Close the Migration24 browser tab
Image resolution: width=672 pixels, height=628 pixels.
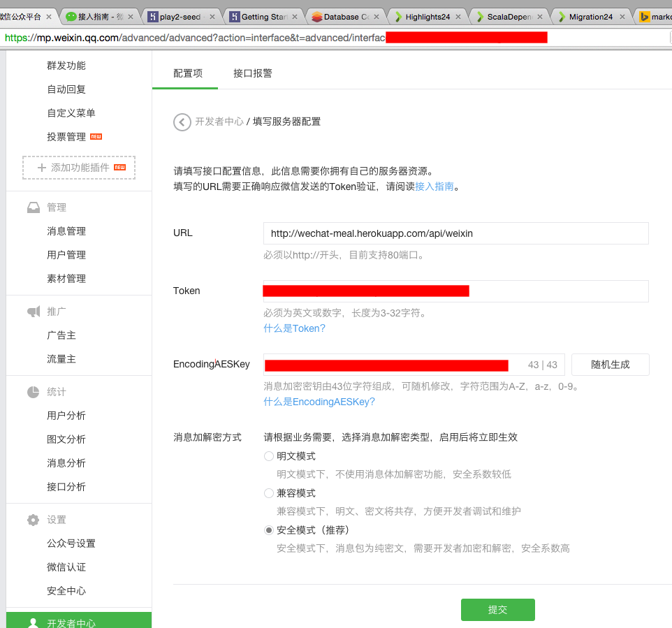(622, 17)
